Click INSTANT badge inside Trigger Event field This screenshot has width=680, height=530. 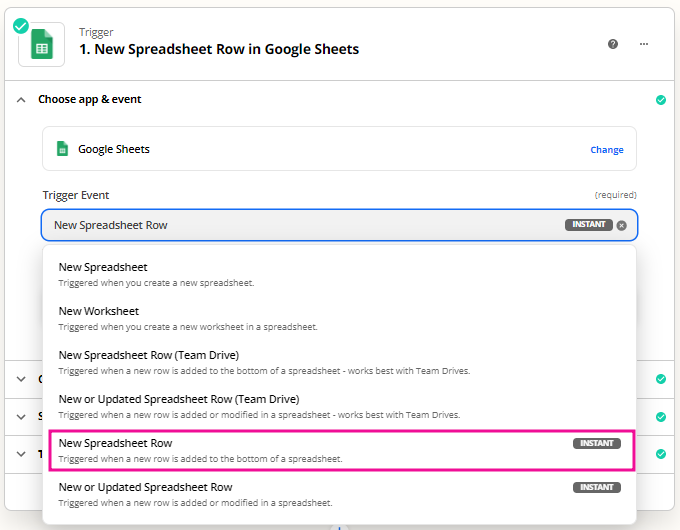pyautogui.click(x=588, y=225)
